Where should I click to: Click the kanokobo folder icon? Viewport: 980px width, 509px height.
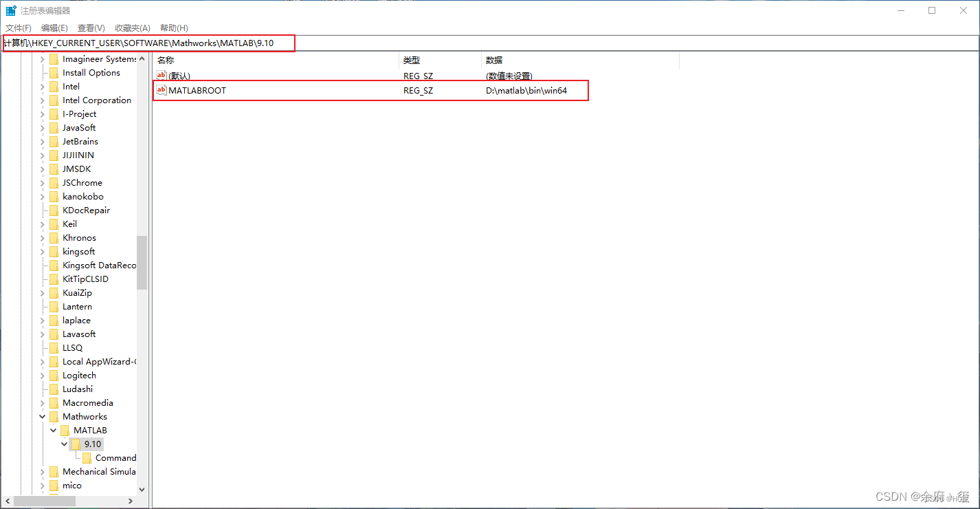coord(54,197)
